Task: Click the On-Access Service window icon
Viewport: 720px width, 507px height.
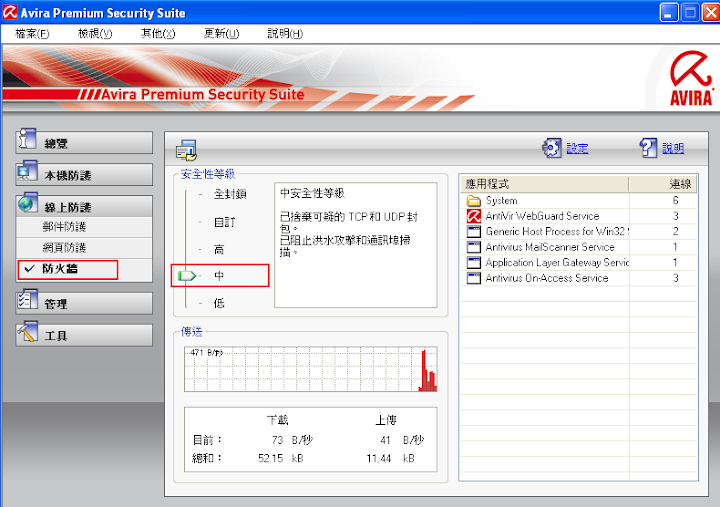Action: [x=473, y=278]
